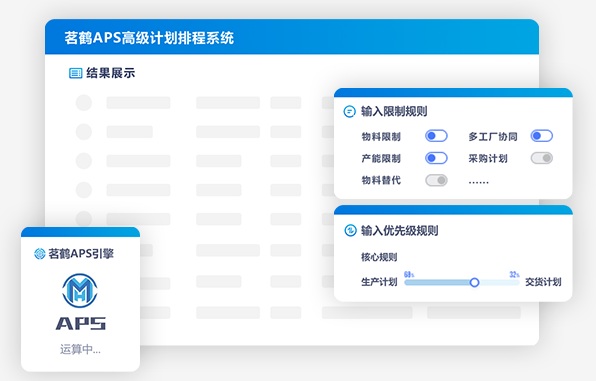This screenshot has height=381, width=596.
Task: Click the 输入优先级规则 title text
Action: pyautogui.click(x=399, y=230)
